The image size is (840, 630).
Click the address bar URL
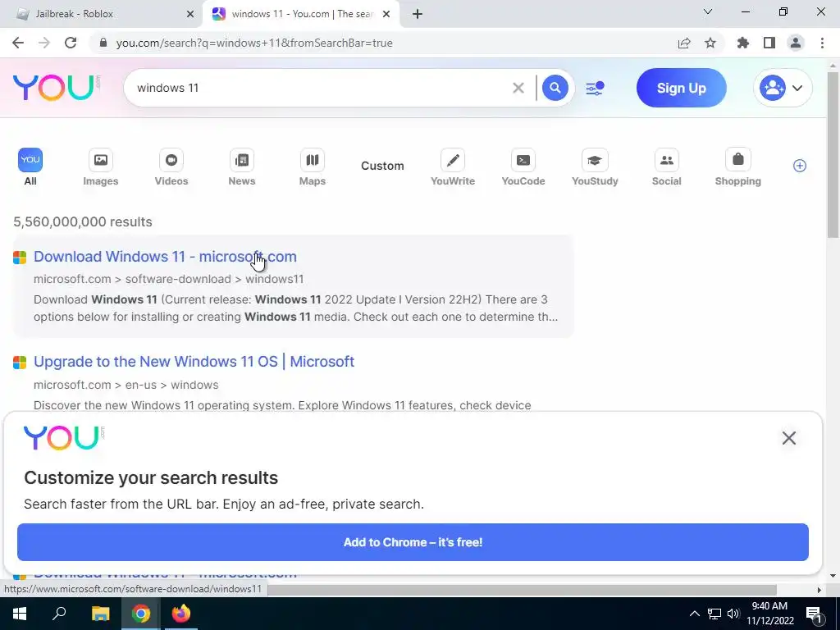[254, 43]
